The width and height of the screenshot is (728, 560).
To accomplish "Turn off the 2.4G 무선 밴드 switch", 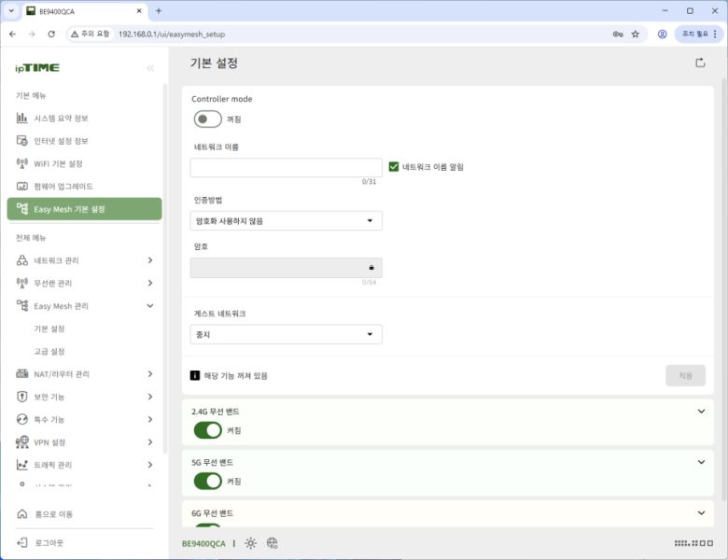I will click(x=207, y=430).
